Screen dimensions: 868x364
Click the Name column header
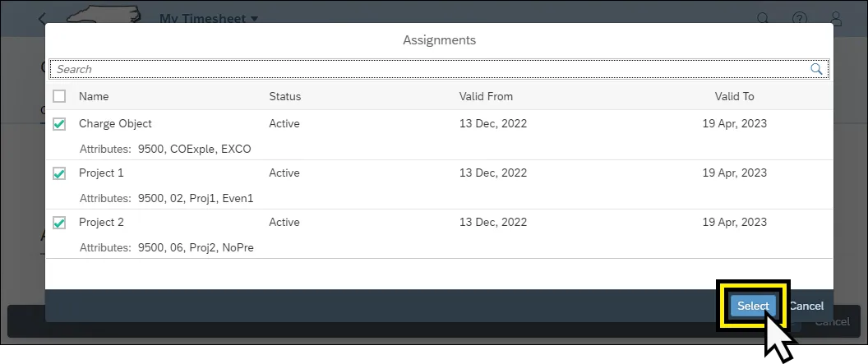point(94,96)
